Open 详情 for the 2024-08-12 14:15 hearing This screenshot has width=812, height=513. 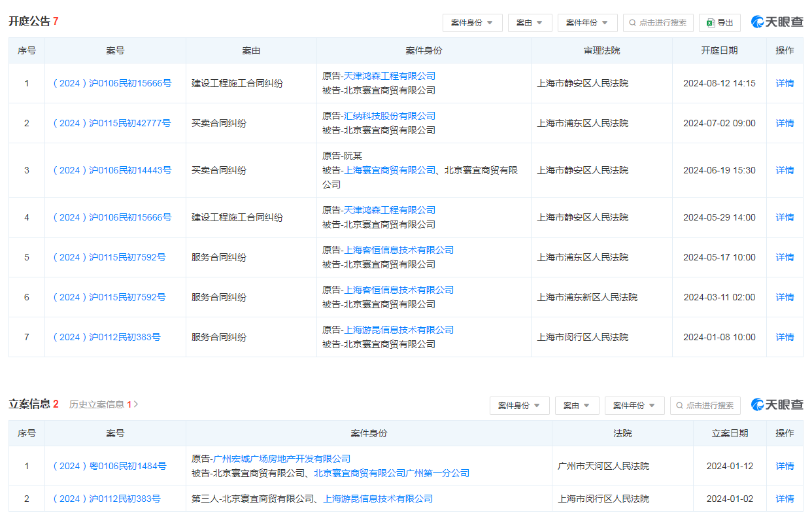point(785,83)
